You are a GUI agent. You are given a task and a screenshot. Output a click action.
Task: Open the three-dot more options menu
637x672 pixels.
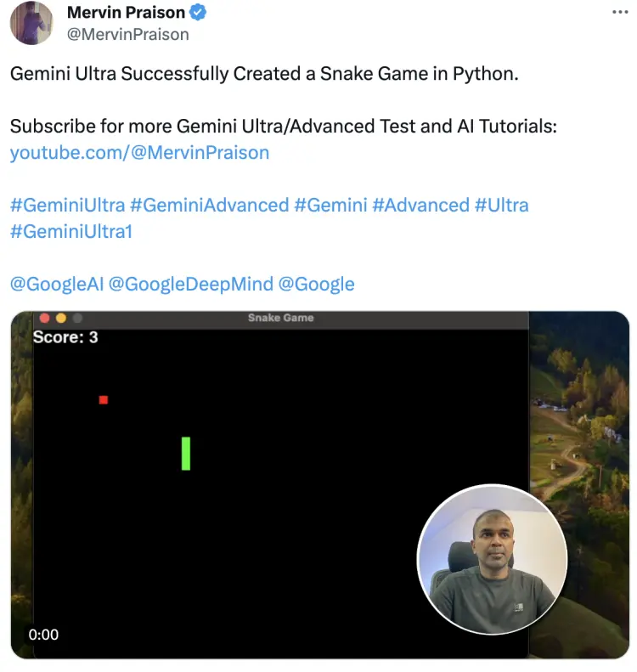pos(620,13)
